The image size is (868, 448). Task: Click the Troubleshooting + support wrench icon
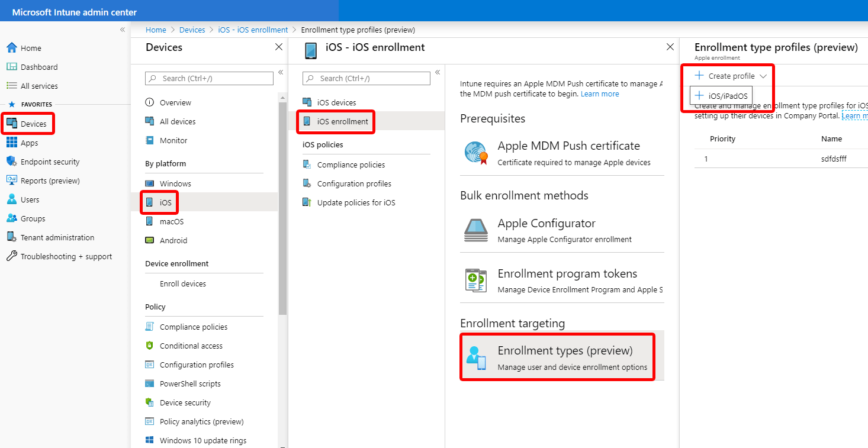click(x=11, y=256)
